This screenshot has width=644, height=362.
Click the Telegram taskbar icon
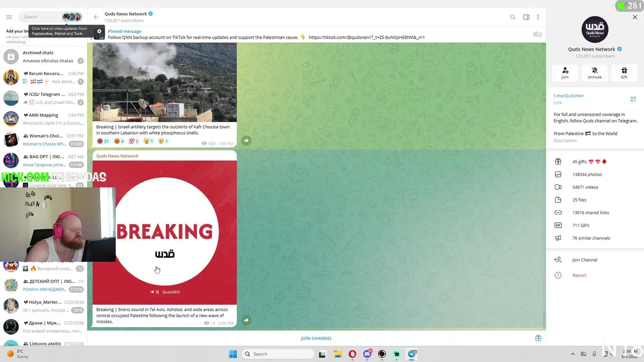[412, 354]
